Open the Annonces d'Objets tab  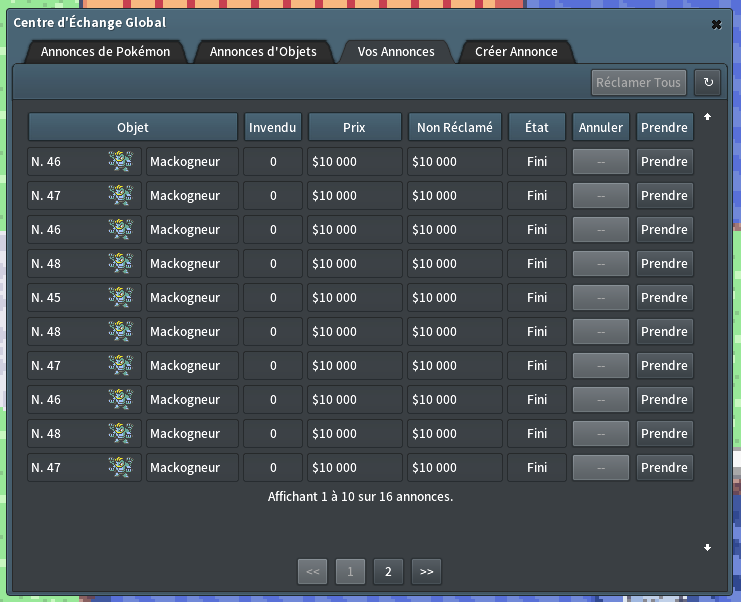(263, 52)
